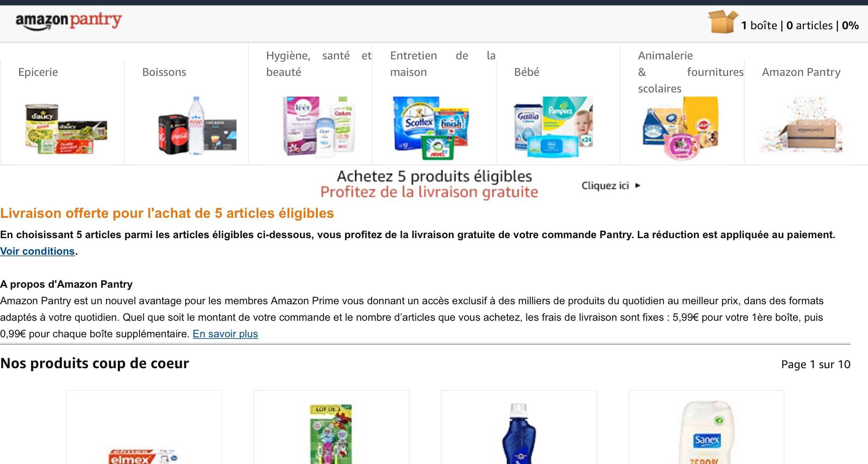Screen dimensions: 868x464
Task: Open the Achetez 5 produits éligibles banner
Action: click(429, 184)
